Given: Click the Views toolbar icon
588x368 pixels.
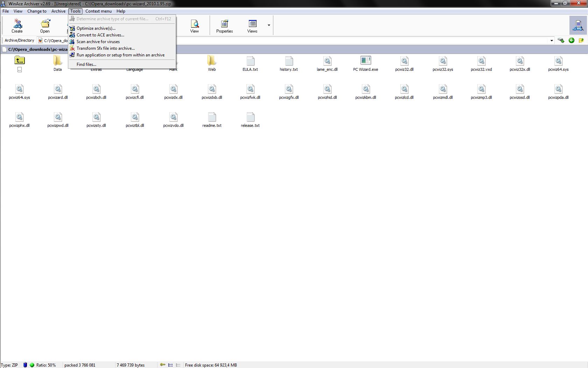Looking at the screenshot, I should (x=252, y=26).
